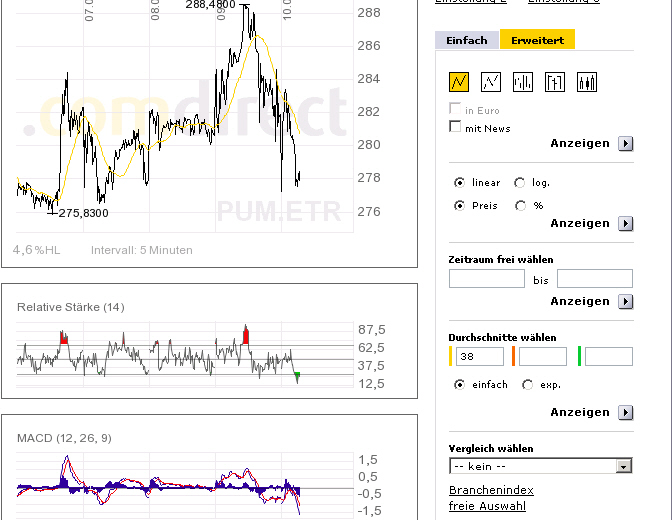
Task: Choose the OHLC chart type icon
Action: coord(555,82)
